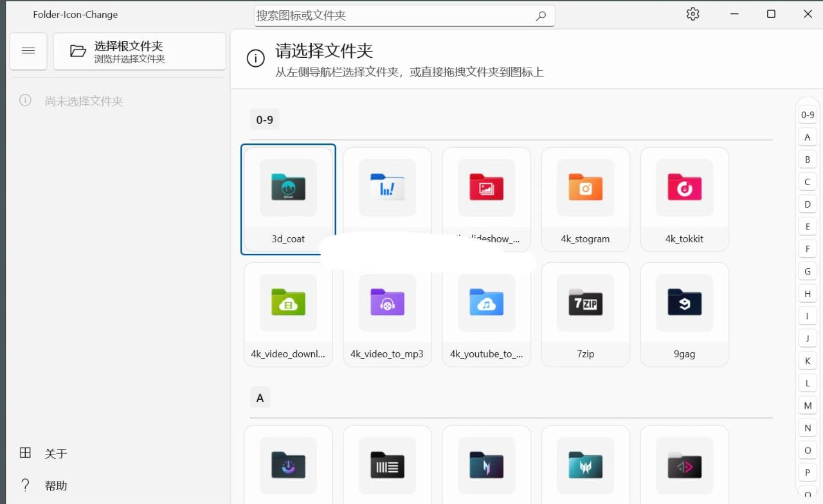Select the 7zip folder icon

click(x=585, y=303)
